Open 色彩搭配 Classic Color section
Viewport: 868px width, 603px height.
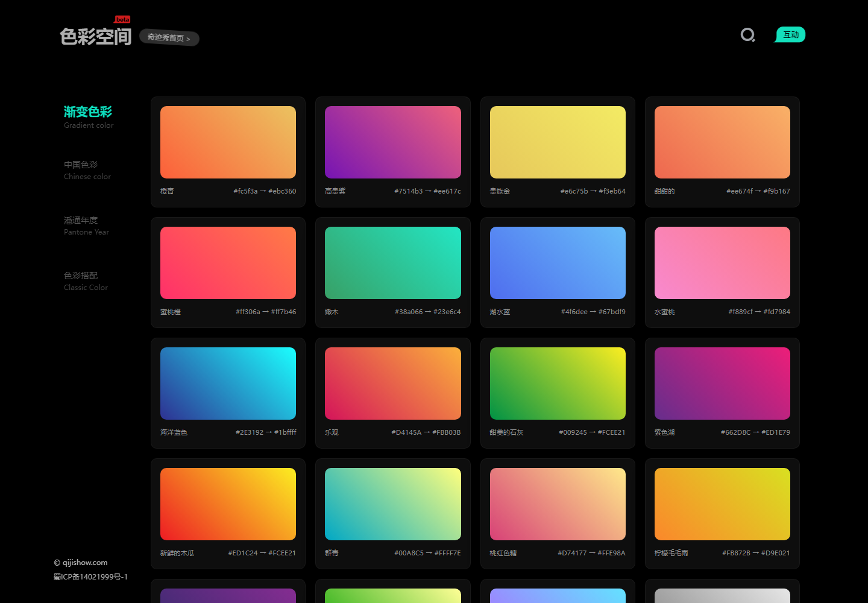[x=86, y=281]
